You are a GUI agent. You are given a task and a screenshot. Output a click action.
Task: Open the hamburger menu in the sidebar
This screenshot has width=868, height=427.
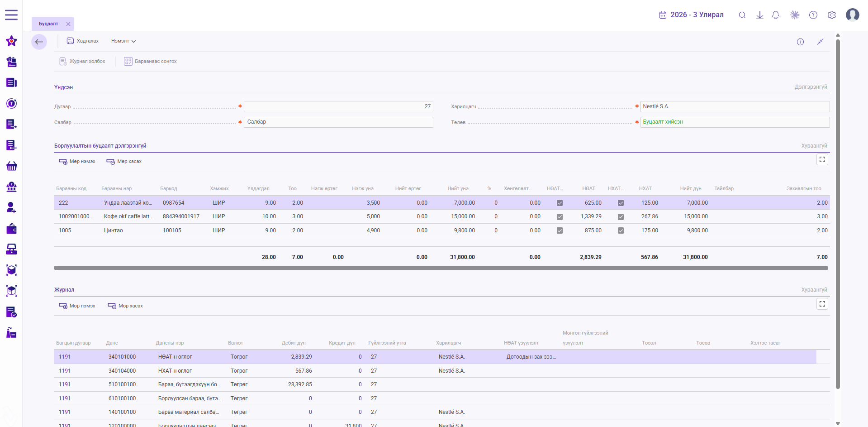pyautogui.click(x=11, y=15)
